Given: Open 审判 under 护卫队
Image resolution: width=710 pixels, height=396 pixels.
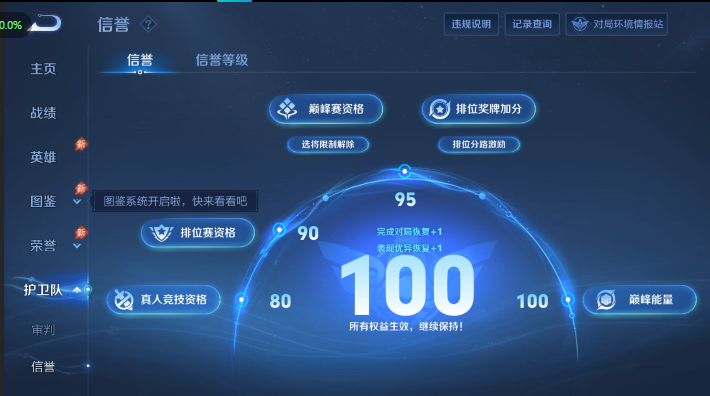Looking at the screenshot, I should (43, 330).
